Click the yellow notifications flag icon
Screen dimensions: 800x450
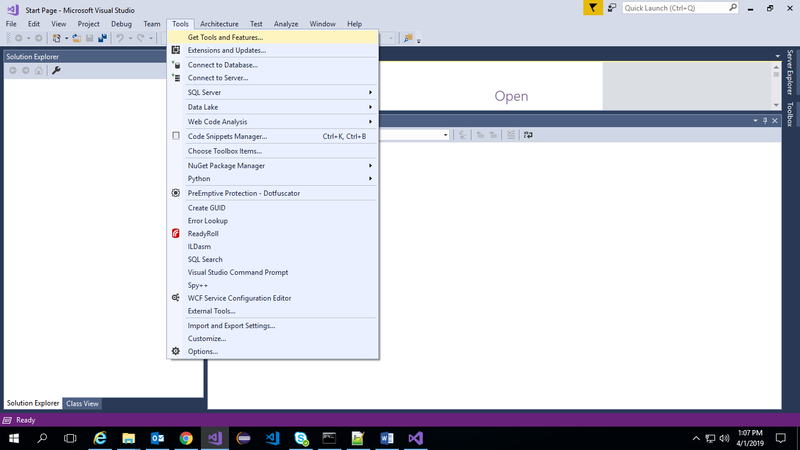pyautogui.click(x=594, y=8)
